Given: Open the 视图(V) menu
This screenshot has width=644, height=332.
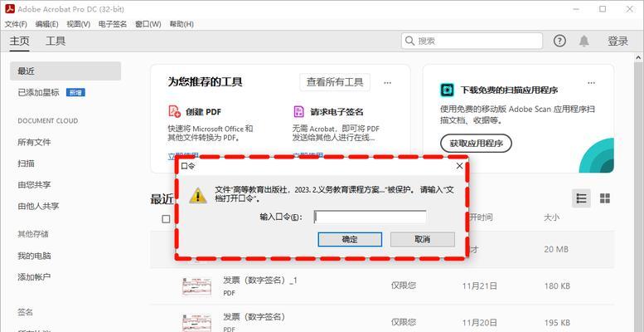Looking at the screenshot, I should point(78,24).
